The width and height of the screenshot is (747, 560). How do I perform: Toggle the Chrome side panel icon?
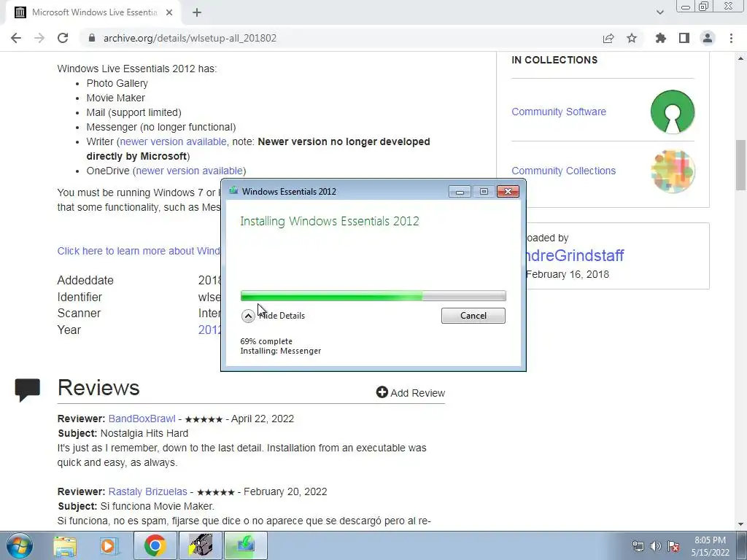(x=684, y=38)
